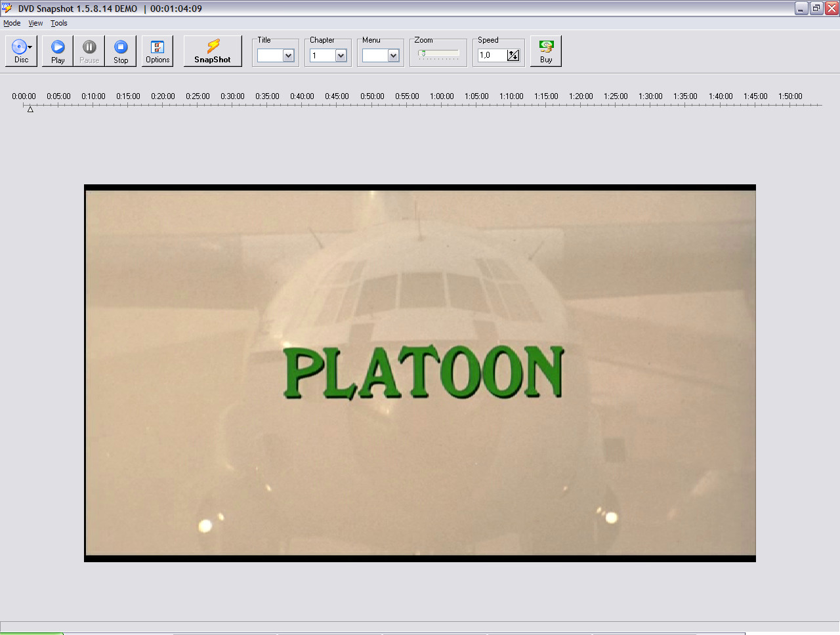
Task: Jump to 0:30:00 on the timeline
Action: 232,96
